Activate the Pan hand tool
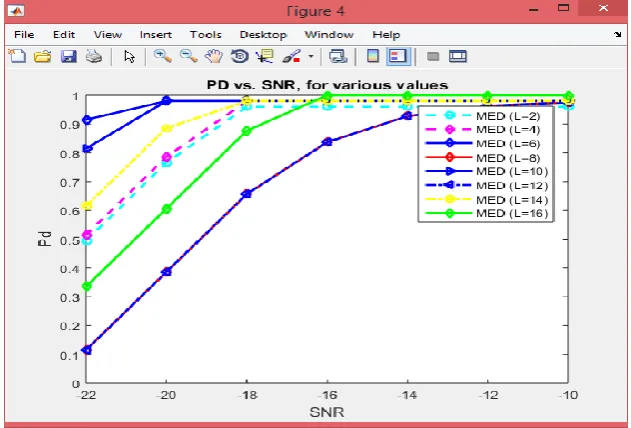 click(x=214, y=56)
